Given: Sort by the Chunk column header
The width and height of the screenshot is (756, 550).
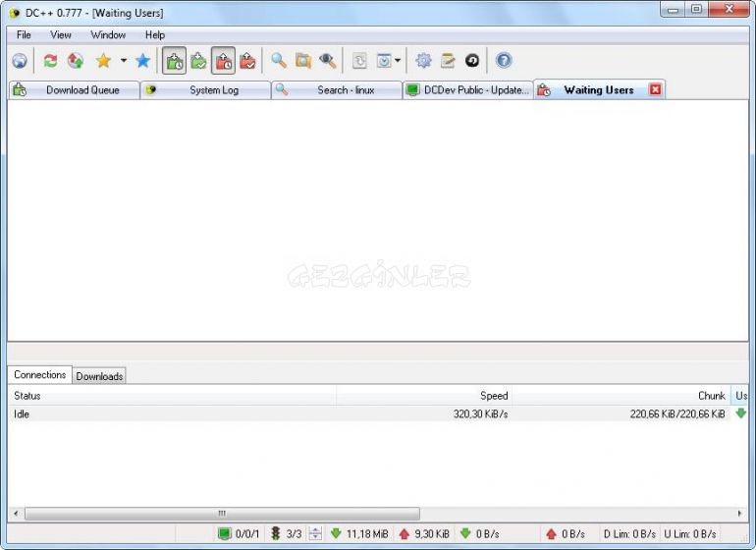Looking at the screenshot, I should (x=621, y=396).
